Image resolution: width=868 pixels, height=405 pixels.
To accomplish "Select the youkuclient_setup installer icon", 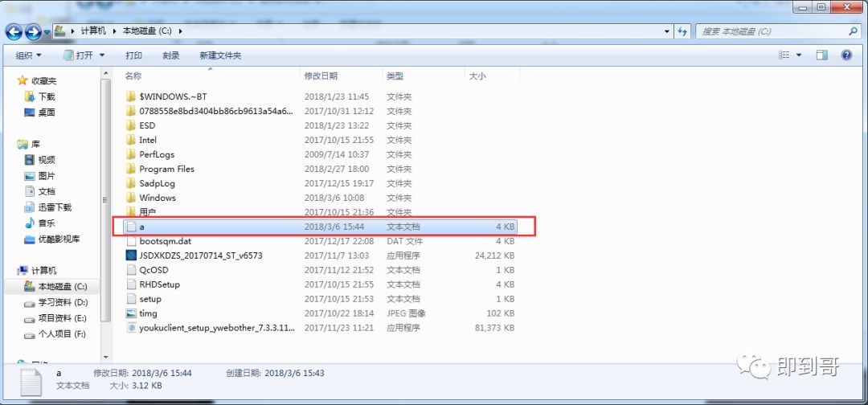I will point(131,328).
